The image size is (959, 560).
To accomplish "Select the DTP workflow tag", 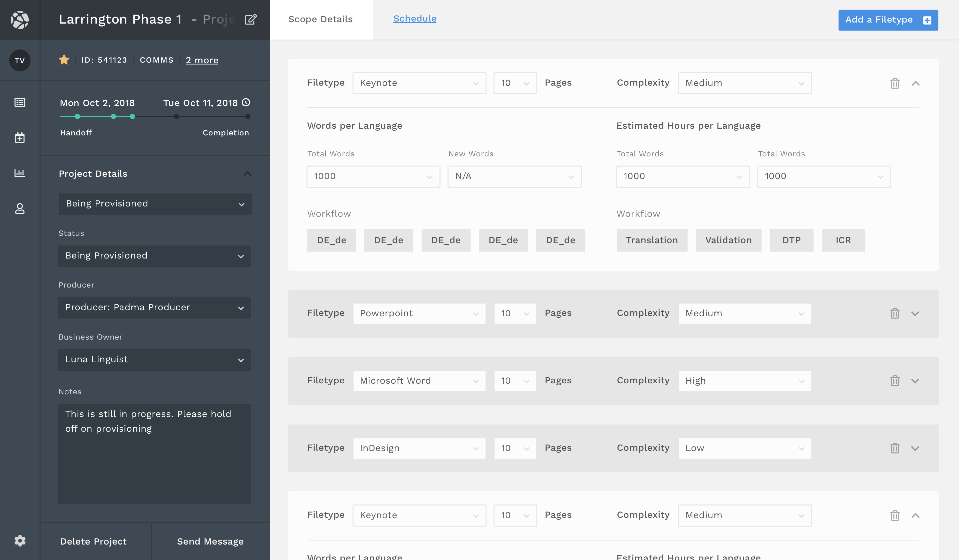I will point(791,240).
